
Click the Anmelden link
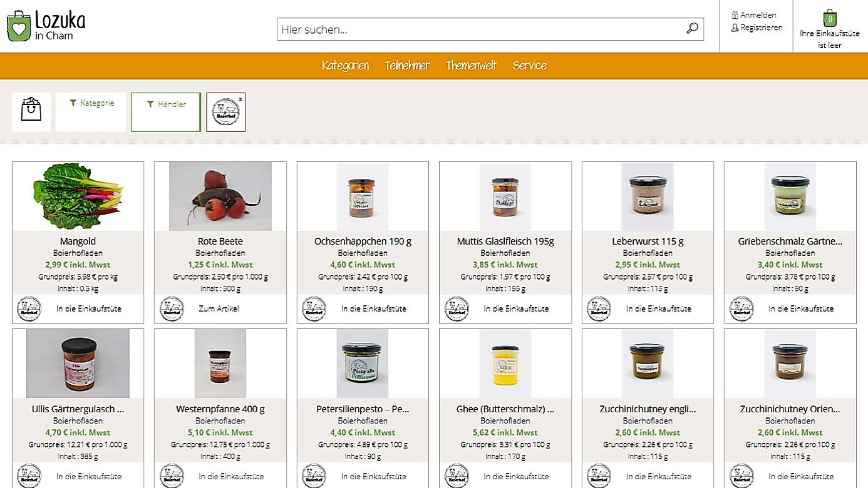point(754,15)
